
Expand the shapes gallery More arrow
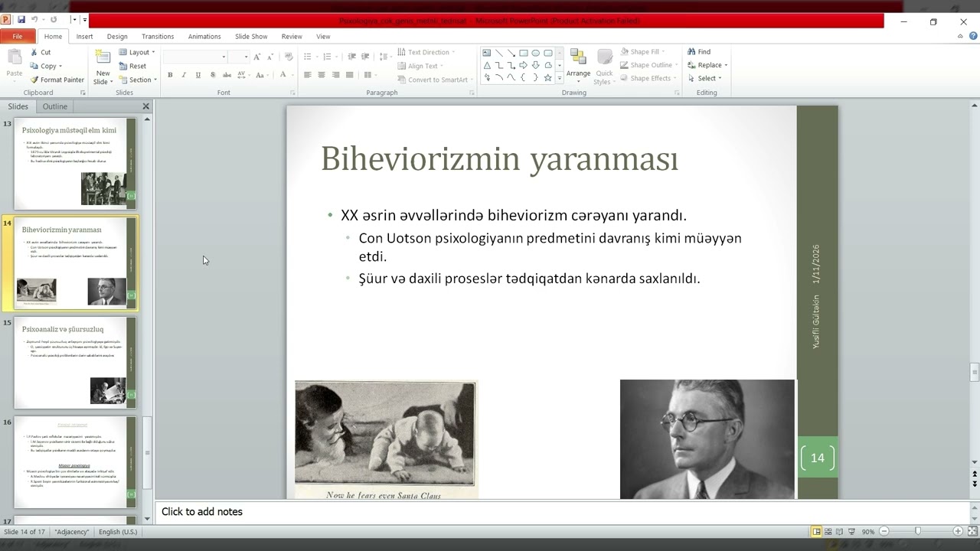(560, 78)
